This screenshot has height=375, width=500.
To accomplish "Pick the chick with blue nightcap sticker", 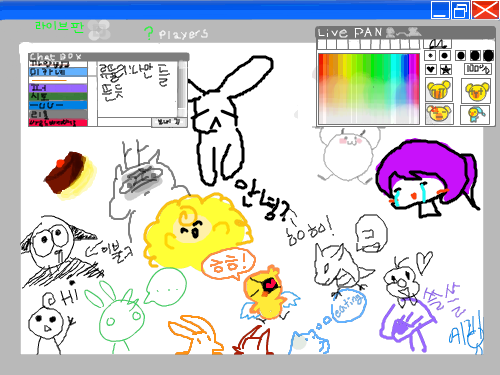I will [475, 115].
